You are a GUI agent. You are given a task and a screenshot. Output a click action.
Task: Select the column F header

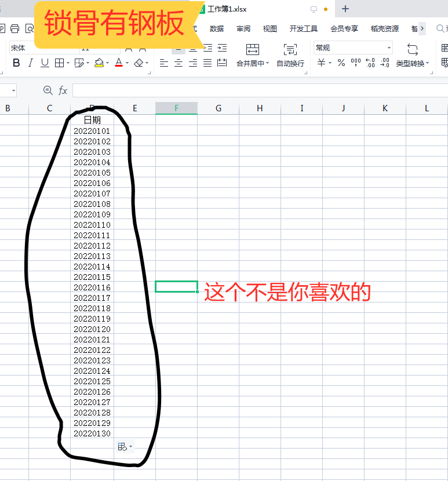coord(176,108)
